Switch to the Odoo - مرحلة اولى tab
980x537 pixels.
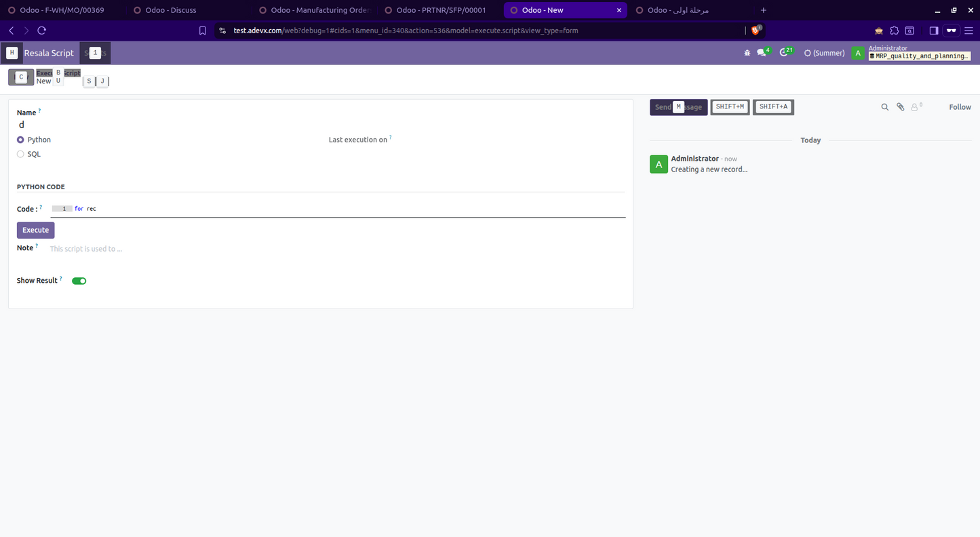click(x=678, y=10)
